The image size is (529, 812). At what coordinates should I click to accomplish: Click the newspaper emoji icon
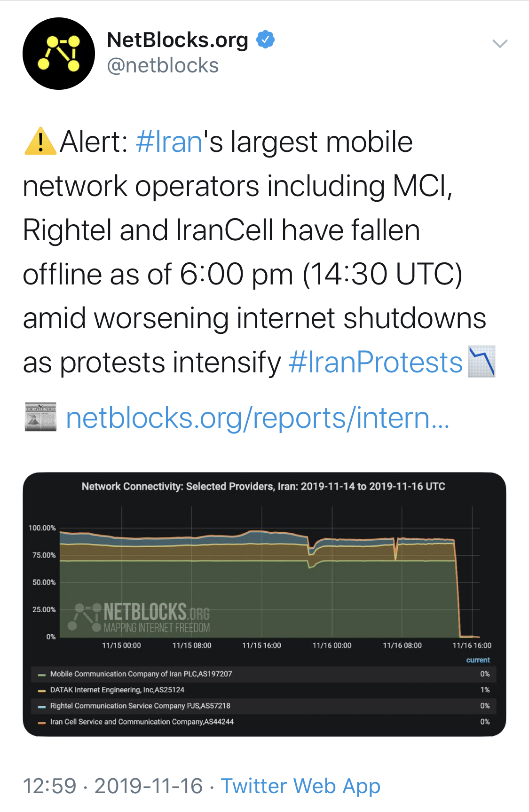pos(40,417)
